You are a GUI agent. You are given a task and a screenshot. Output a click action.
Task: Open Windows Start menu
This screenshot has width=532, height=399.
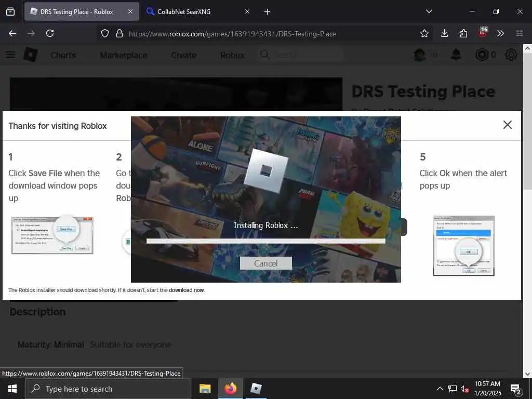tap(12, 389)
